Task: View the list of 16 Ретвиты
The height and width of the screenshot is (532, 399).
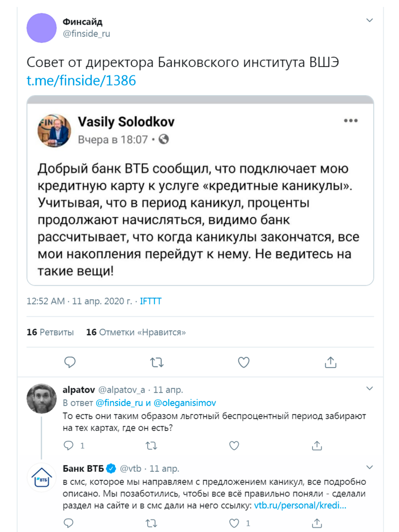Action: (50, 332)
